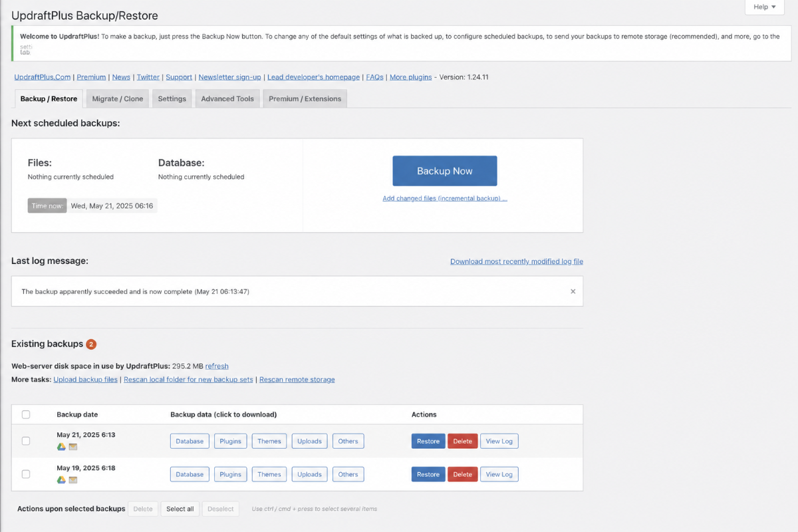Open the Migrate / Clone tab

coord(118,98)
